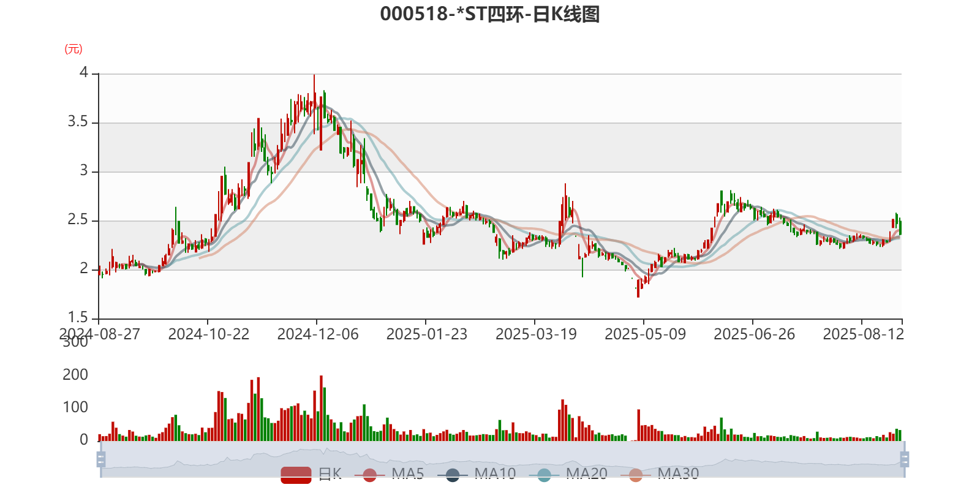This screenshot has height=490, width=980.
Task: Click the 2025-08-12 date axis label
Action: [x=863, y=334]
